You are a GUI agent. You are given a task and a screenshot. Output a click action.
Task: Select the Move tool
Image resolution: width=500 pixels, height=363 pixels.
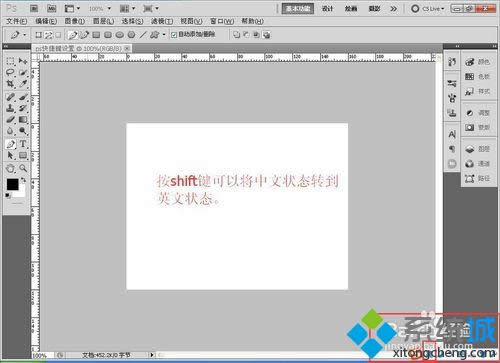[x=23, y=61]
